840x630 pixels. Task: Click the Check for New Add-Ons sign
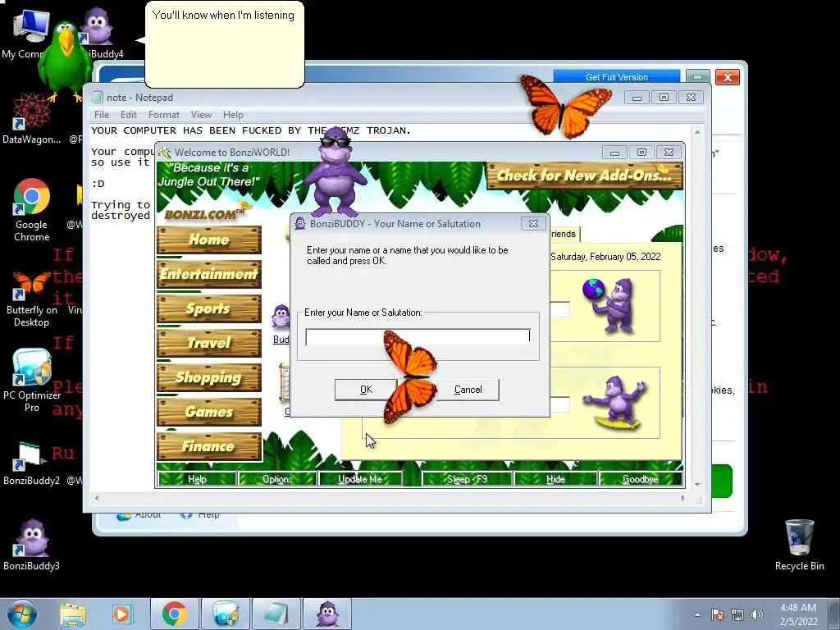click(x=584, y=176)
